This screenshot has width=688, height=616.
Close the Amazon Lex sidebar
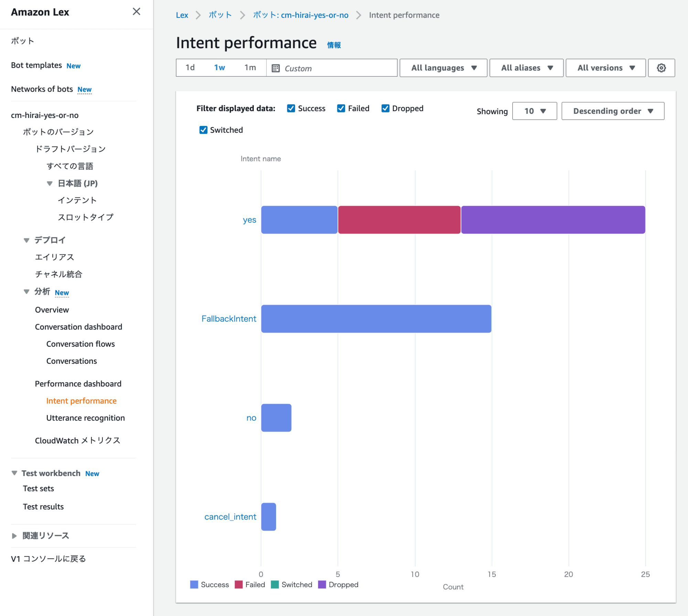click(x=136, y=12)
